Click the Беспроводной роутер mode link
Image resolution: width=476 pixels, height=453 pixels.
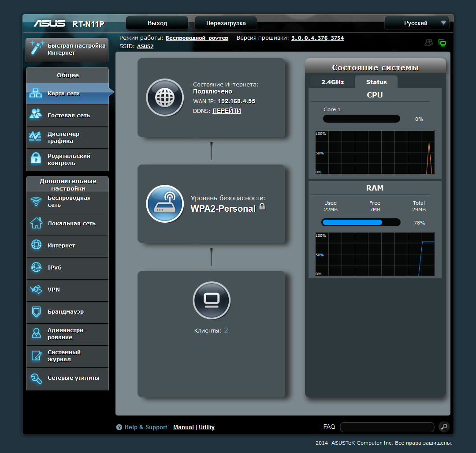tap(197, 38)
